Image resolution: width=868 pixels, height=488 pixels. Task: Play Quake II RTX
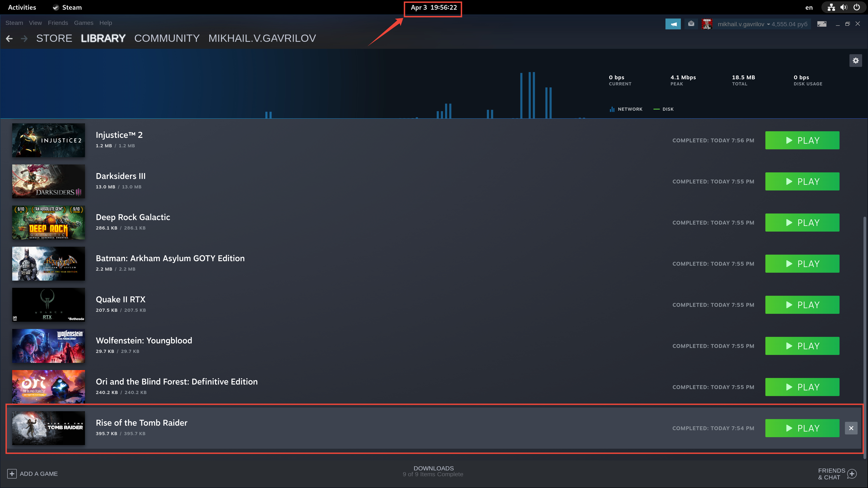coord(802,305)
